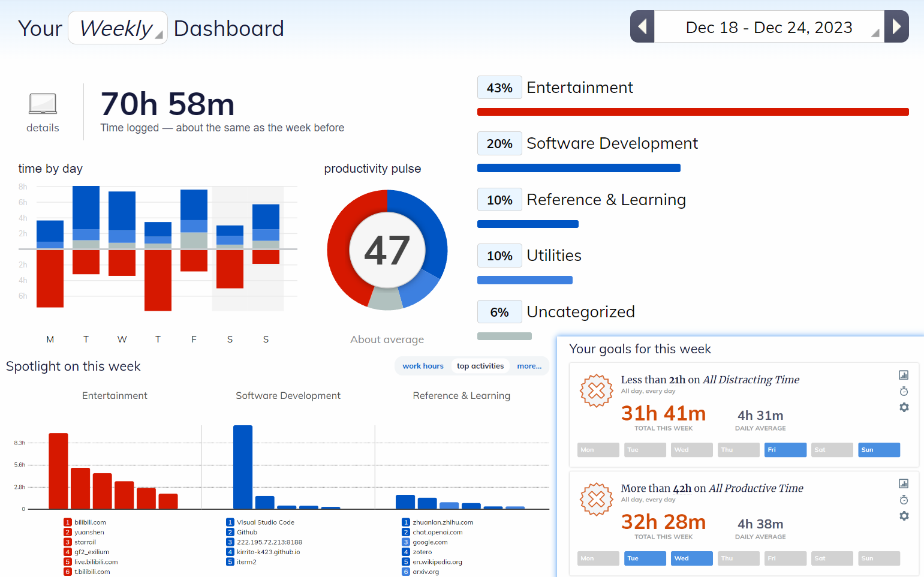Image resolution: width=924 pixels, height=577 pixels.
Task: Click stopwatch icon on All Distracting Time goal
Action: point(904,391)
